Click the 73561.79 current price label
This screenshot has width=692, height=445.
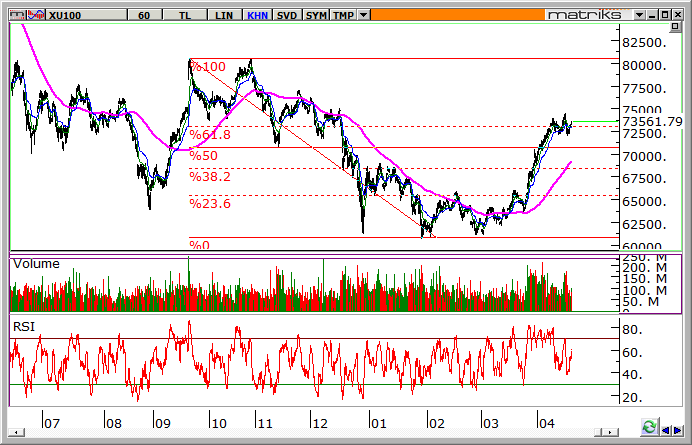point(651,121)
